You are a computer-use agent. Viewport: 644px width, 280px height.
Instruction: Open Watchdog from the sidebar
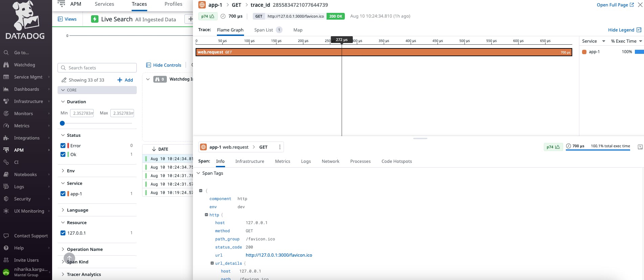click(24, 65)
